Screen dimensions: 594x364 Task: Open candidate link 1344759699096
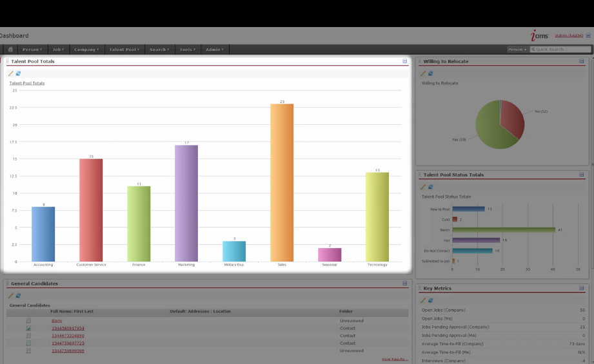pos(68,350)
